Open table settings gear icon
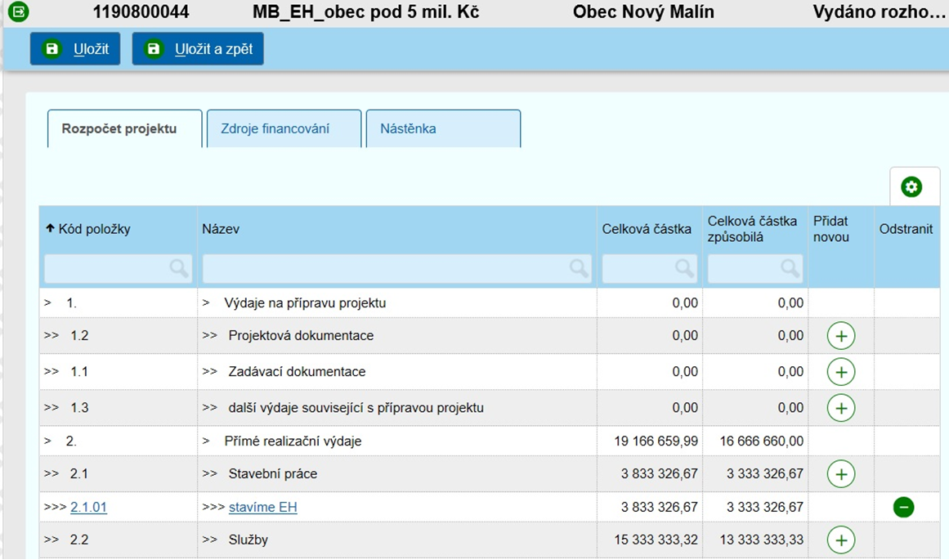This screenshot has height=560, width=949. pos(911,186)
